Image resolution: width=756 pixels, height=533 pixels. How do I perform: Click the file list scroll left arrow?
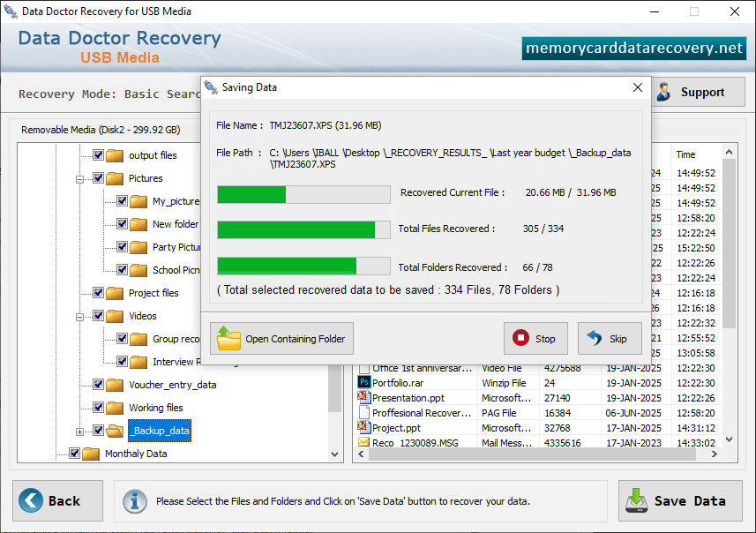pyautogui.click(x=361, y=454)
